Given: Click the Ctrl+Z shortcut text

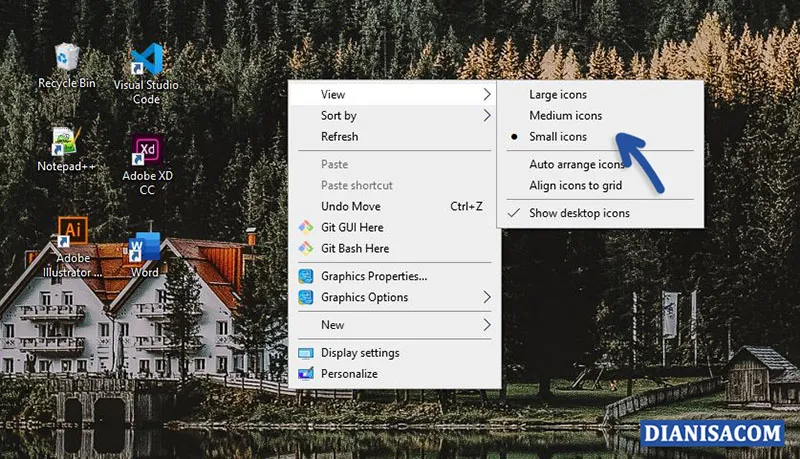Looking at the screenshot, I should click(x=466, y=207).
